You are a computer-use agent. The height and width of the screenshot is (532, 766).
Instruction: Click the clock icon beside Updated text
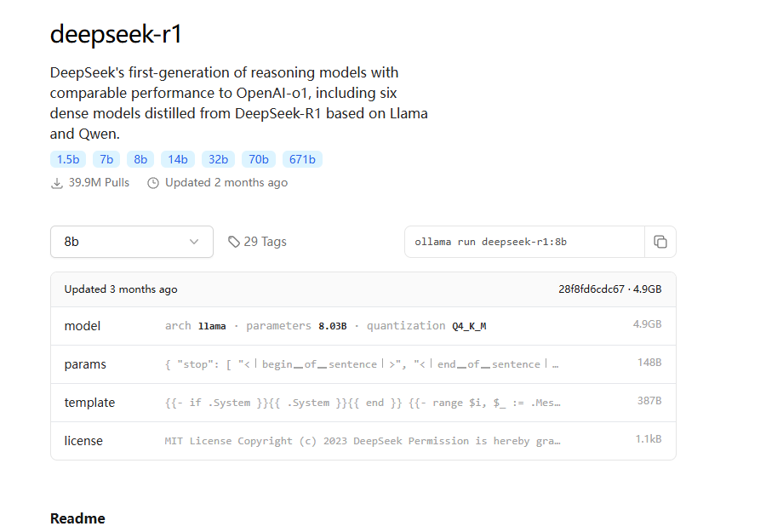[153, 182]
